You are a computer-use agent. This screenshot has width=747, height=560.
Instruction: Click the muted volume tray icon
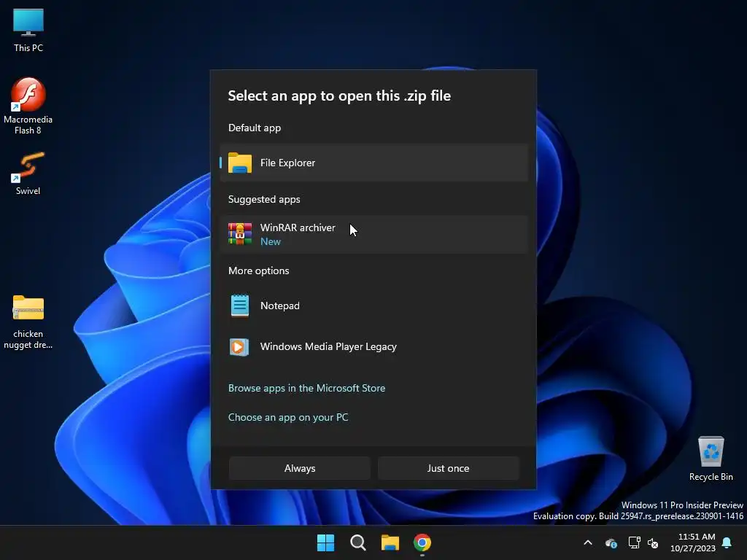click(x=653, y=542)
